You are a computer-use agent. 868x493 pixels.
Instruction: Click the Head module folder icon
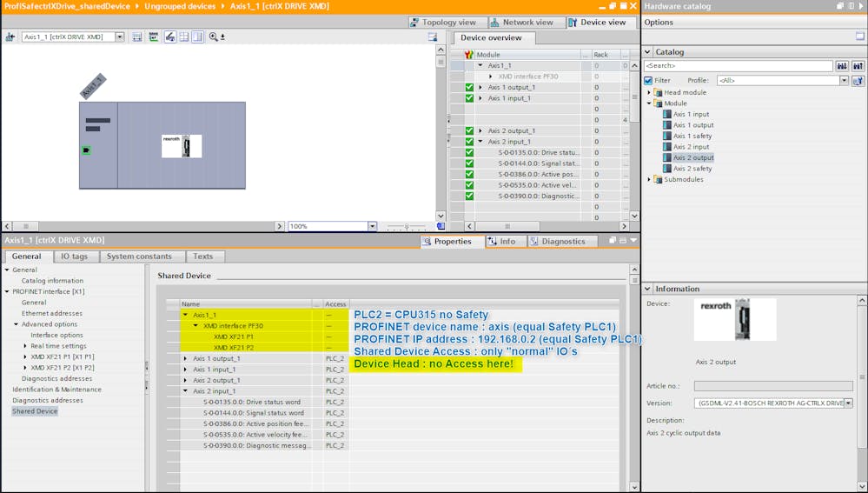coord(659,92)
